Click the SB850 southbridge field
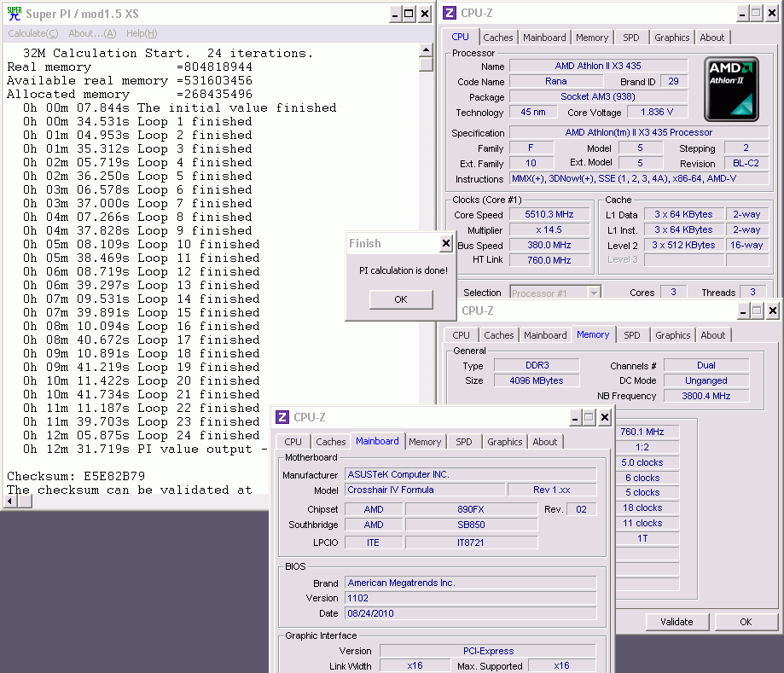This screenshot has height=673, width=784. point(471,525)
